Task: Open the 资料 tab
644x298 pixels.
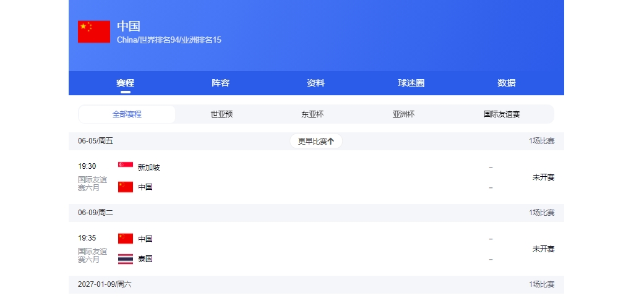Action: point(316,83)
